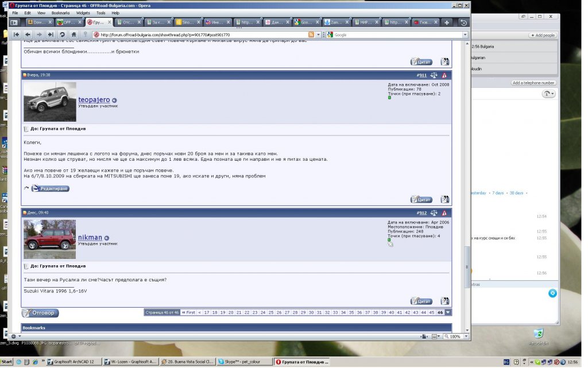Open File menu in Opera
Image resolution: width=588 pixels, height=368 pixels.
click(x=15, y=13)
